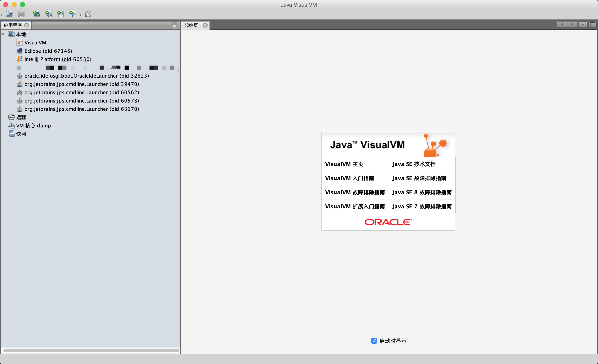
Task: Click the VM 核心 dump icon
Action: point(11,126)
